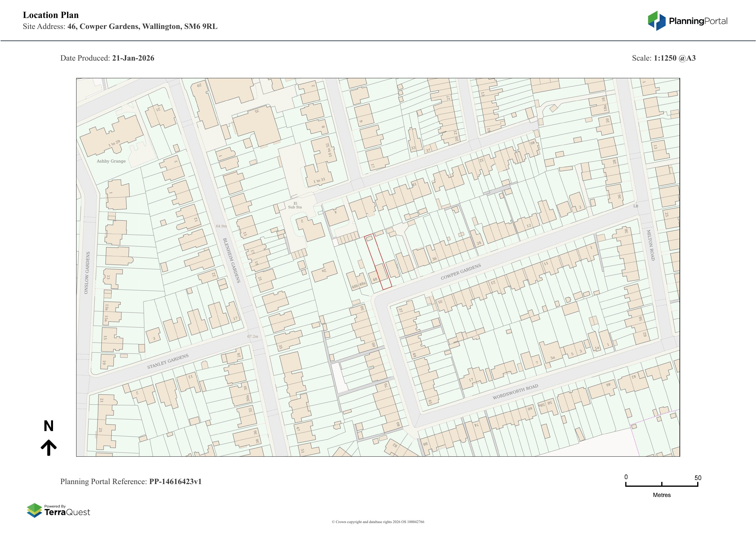Click the TerraQuest layered logo icon

point(34,510)
